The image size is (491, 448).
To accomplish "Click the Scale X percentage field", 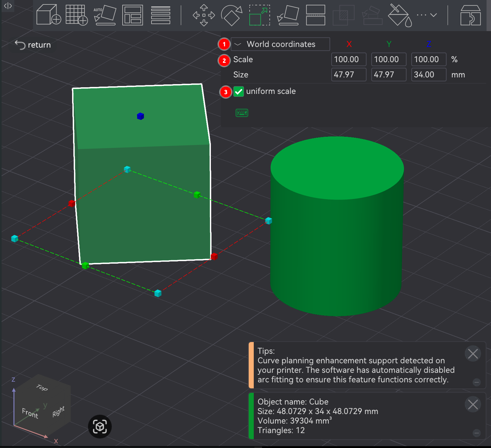I will 349,59.
